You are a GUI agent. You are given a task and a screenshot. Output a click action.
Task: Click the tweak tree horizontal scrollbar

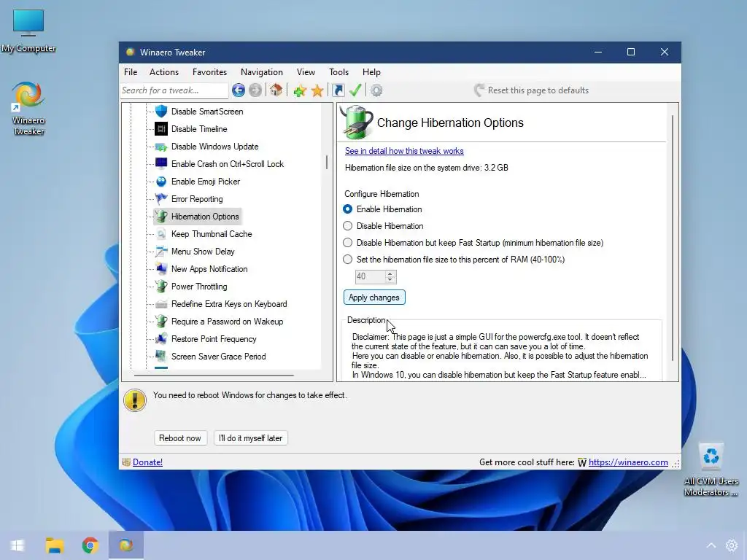[x=214, y=376]
